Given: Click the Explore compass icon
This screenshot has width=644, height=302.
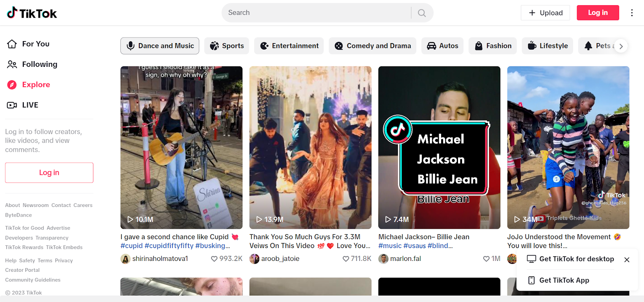Looking at the screenshot, I should [x=12, y=85].
